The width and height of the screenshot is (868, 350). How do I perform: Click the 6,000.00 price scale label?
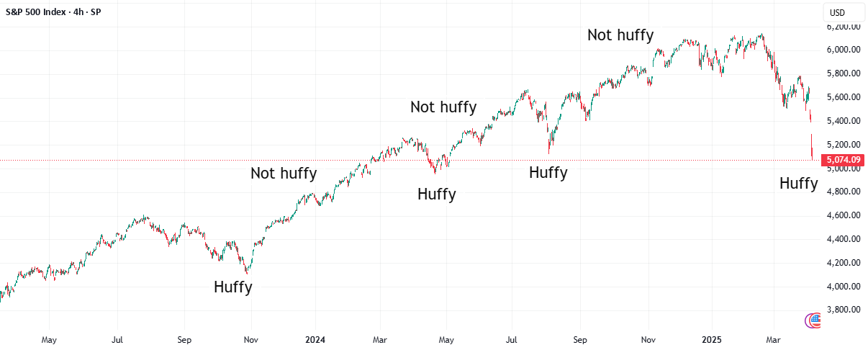pos(844,50)
